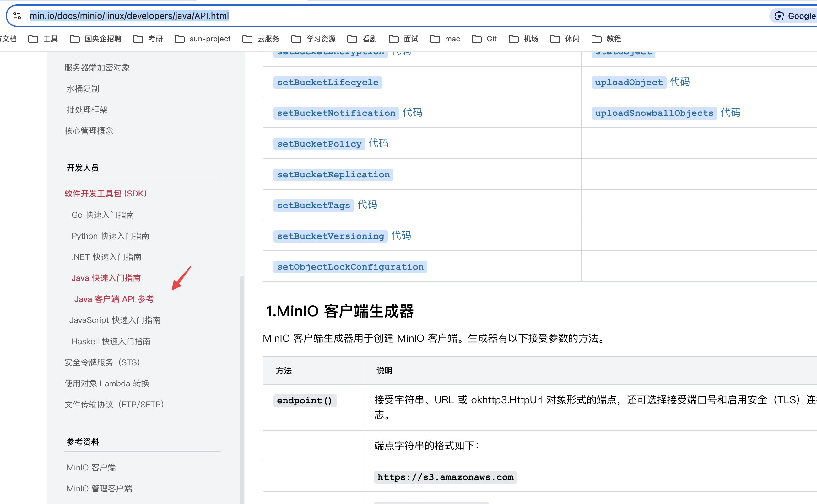Open MinIO 管理客户端 reference
The image size is (817, 504).
[99, 489]
